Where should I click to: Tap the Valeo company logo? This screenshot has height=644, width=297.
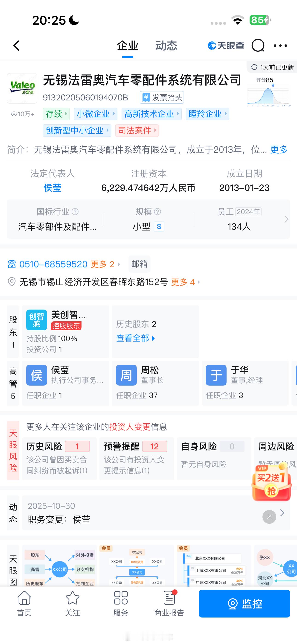pos(22,88)
